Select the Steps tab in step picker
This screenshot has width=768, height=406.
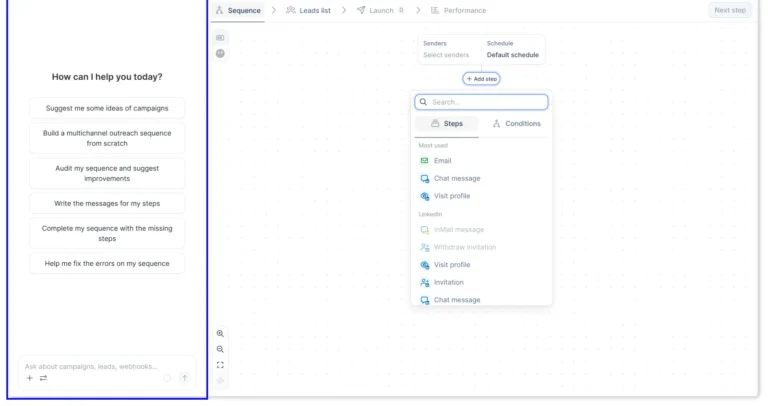tap(447, 124)
